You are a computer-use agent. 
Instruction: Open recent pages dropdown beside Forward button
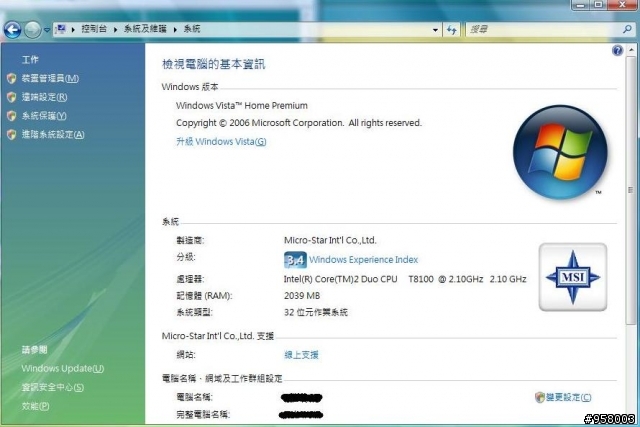pos(47,30)
